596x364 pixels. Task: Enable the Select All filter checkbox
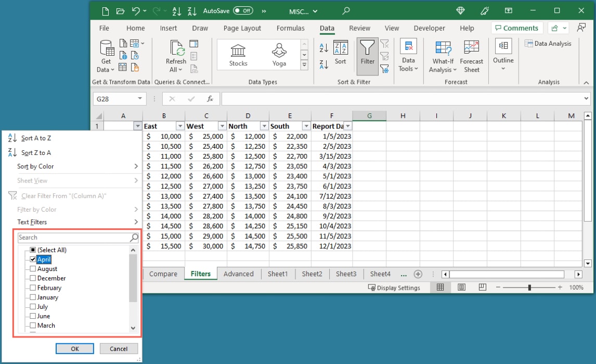32,250
